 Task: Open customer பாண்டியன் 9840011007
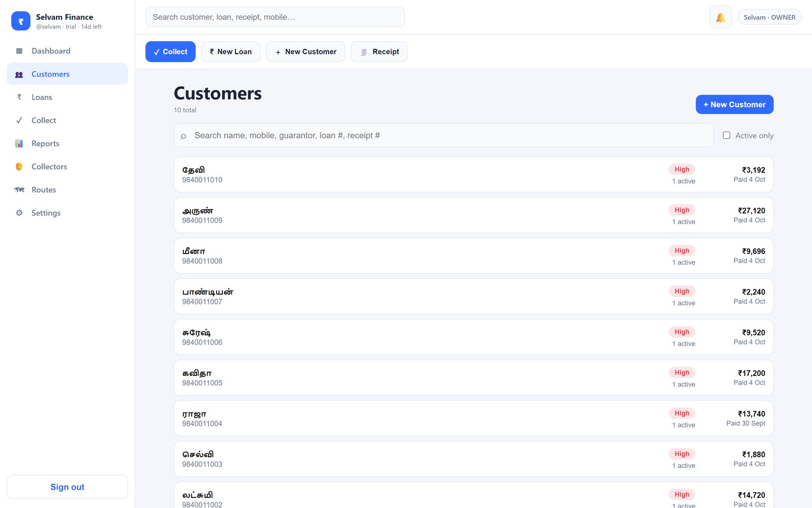(x=473, y=296)
